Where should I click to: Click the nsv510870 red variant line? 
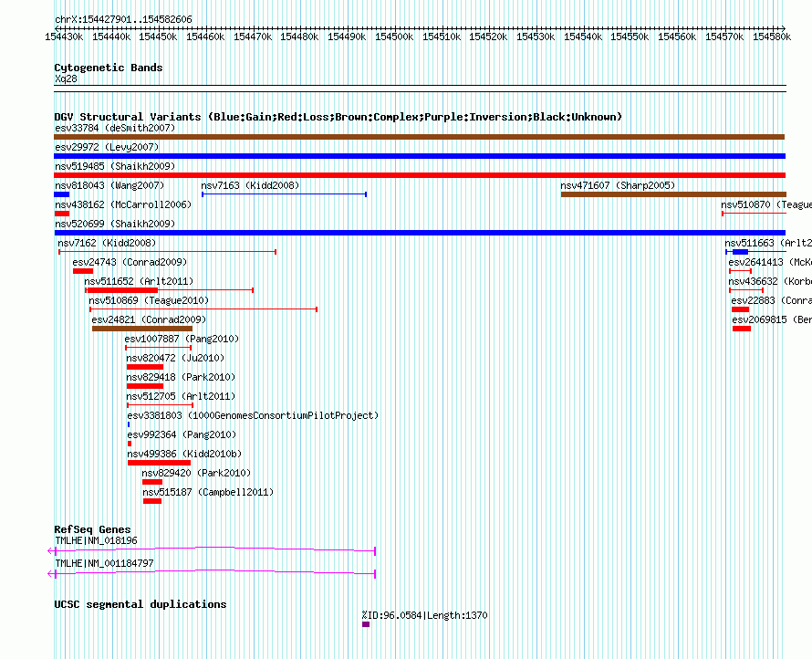pyautogui.click(x=754, y=214)
